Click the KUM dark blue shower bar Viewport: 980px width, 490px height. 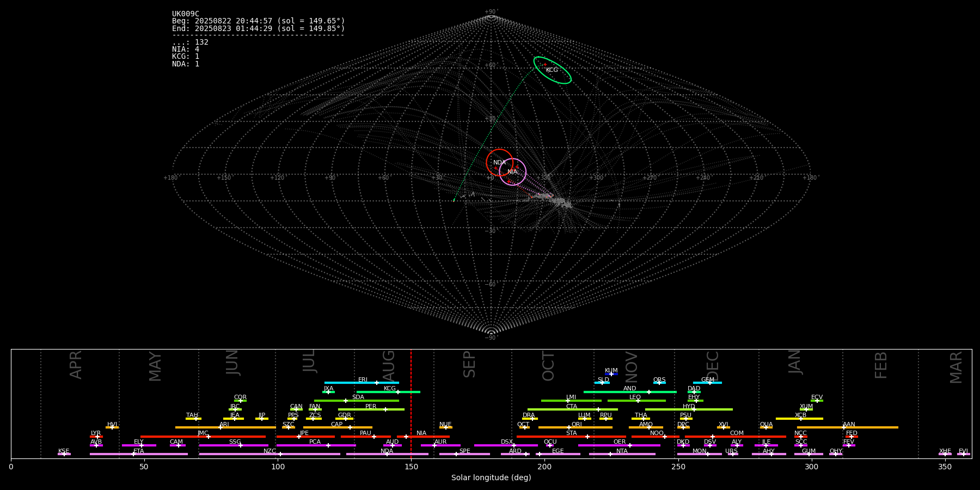click(611, 374)
